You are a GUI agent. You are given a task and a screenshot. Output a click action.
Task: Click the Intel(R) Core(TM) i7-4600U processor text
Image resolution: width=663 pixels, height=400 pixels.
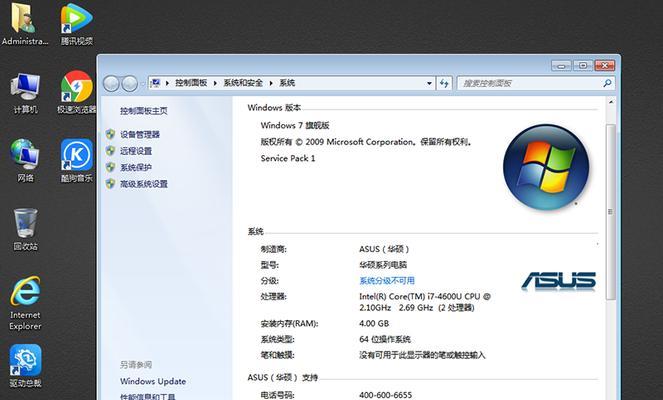pos(425,302)
